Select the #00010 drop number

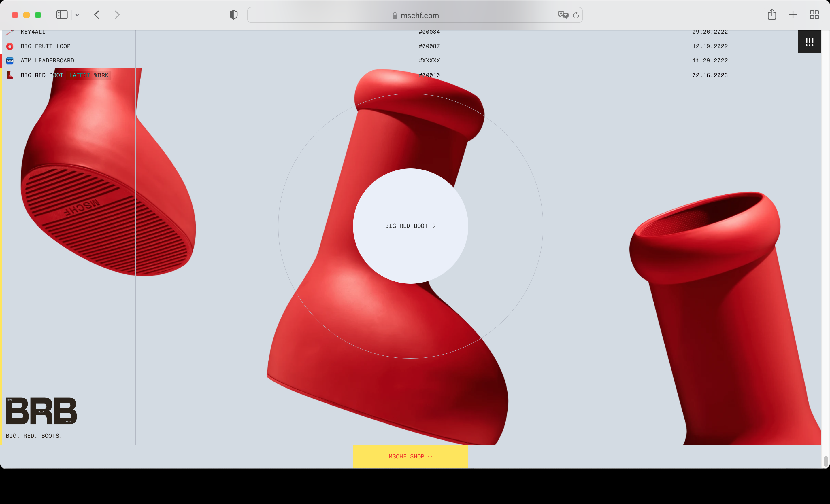click(429, 75)
